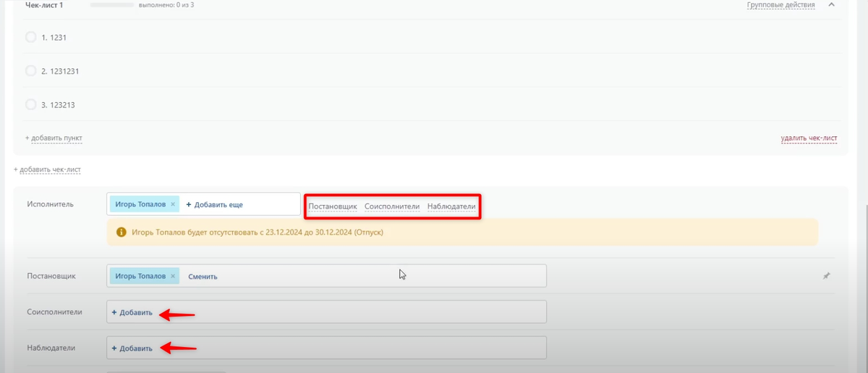Viewport: 868px width, 373px height.
Task: Check the checklist item 2. 1231231
Action: click(x=30, y=71)
